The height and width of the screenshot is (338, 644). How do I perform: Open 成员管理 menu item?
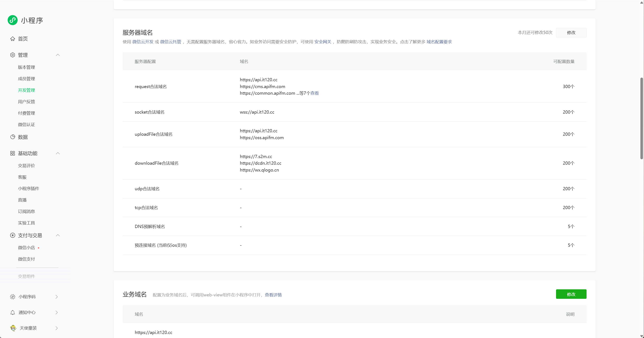(27, 79)
